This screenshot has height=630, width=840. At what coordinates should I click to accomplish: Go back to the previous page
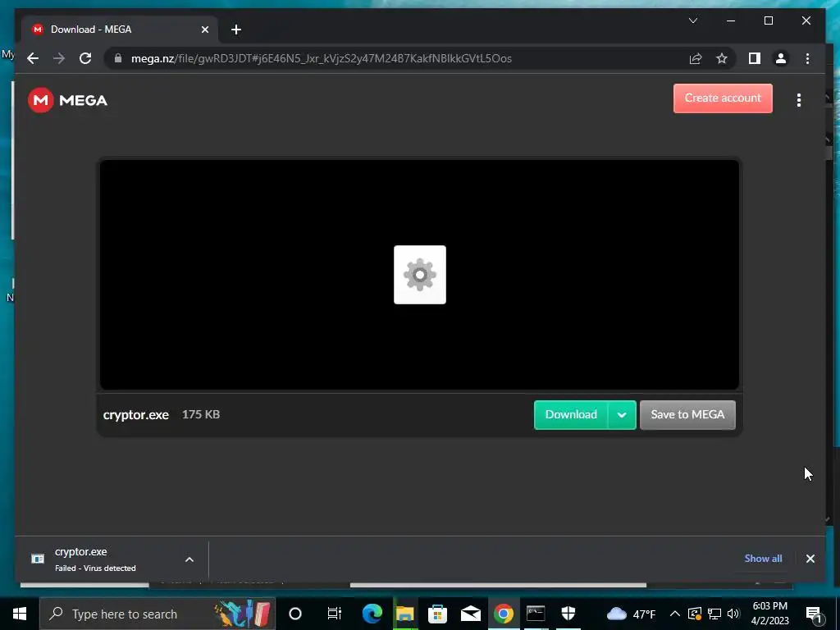33,58
